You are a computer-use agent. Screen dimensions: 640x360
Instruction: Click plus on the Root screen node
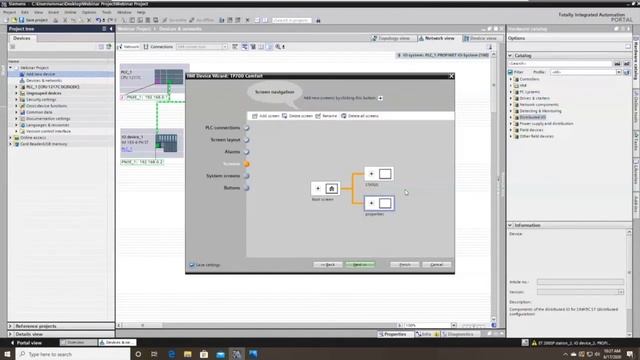pos(318,189)
